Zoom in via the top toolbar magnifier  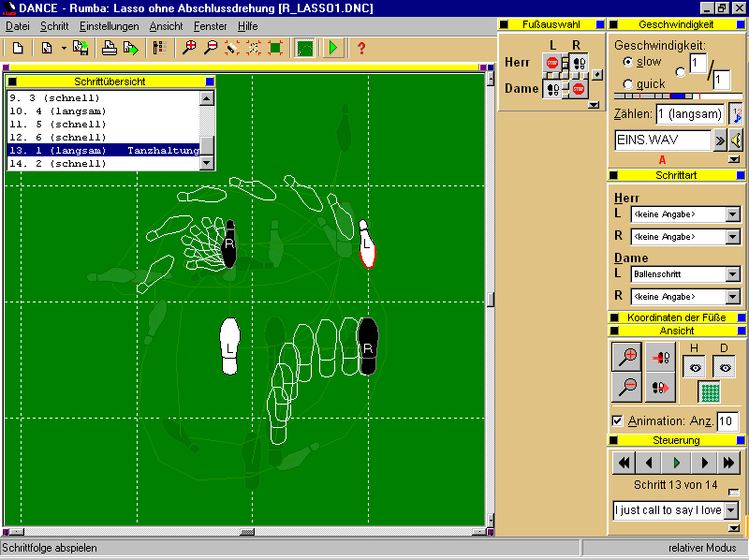[189, 48]
